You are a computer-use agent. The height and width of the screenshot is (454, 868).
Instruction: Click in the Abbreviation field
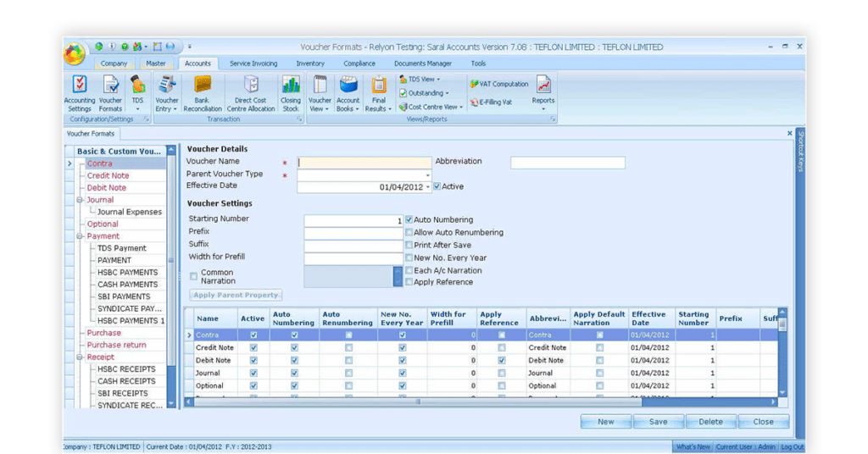pyautogui.click(x=568, y=163)
